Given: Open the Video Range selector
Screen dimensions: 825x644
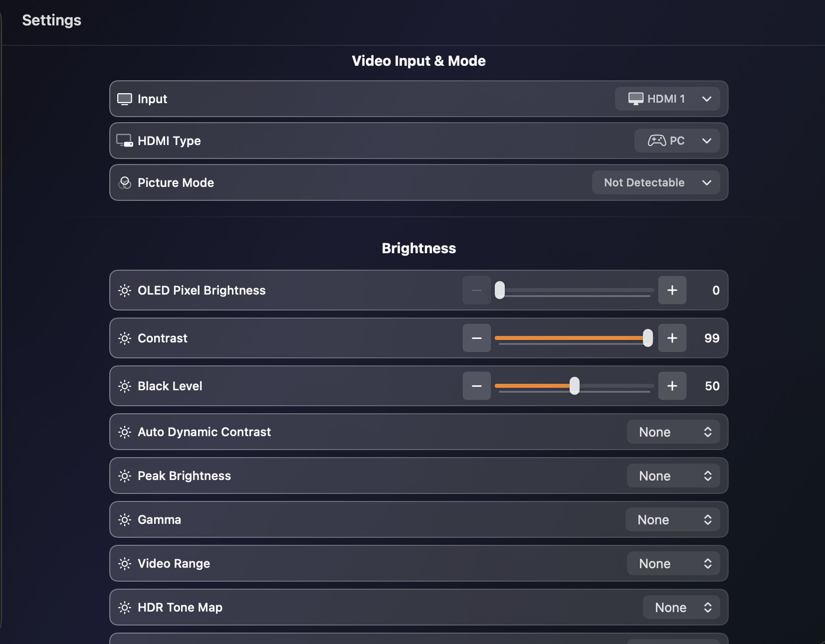Looking at the screenshot, I should [x=673, y=564].
